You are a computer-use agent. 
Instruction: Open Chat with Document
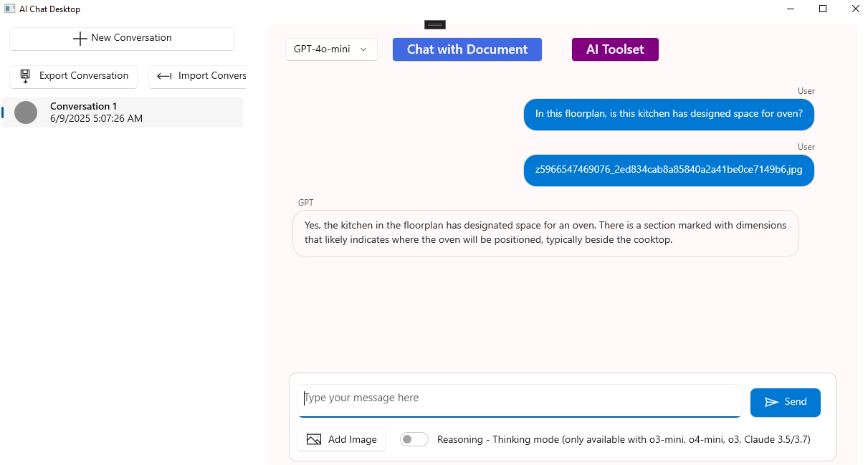[467, 49]
